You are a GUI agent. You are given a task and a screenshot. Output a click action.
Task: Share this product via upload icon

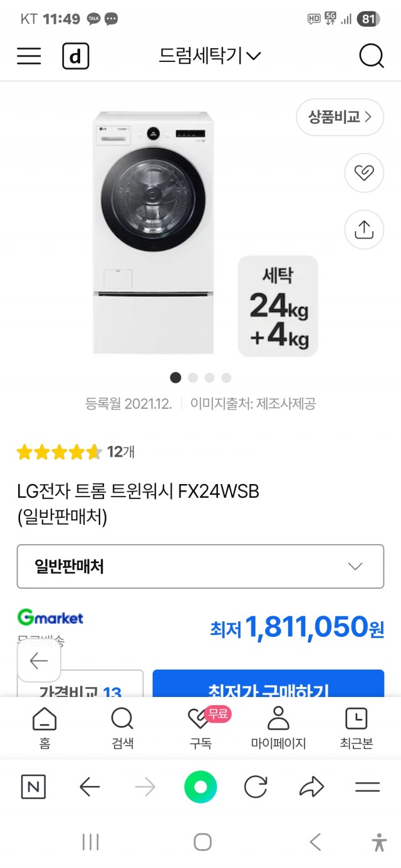(x=364, y=229)
